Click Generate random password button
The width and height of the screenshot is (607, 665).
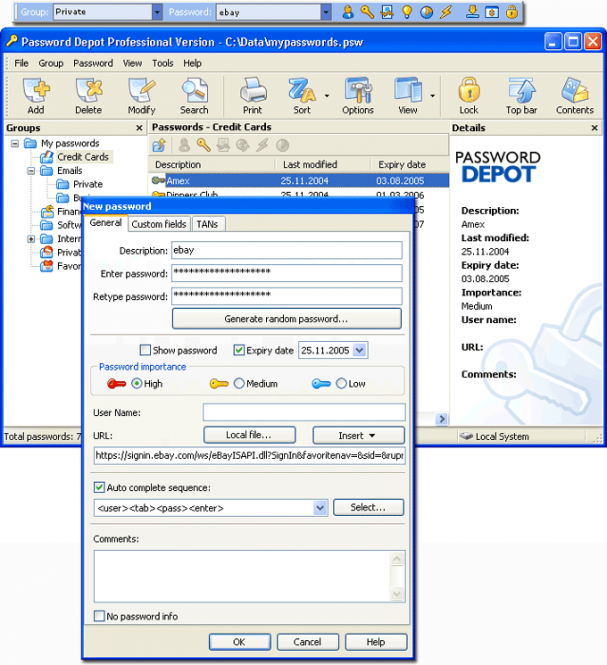(287, 319)
